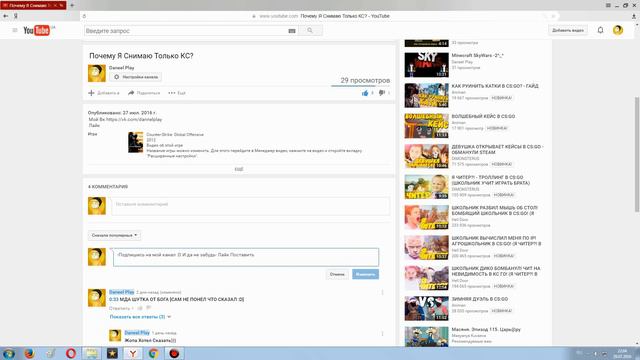Dislike the video with thumbs down

[382, 93]
